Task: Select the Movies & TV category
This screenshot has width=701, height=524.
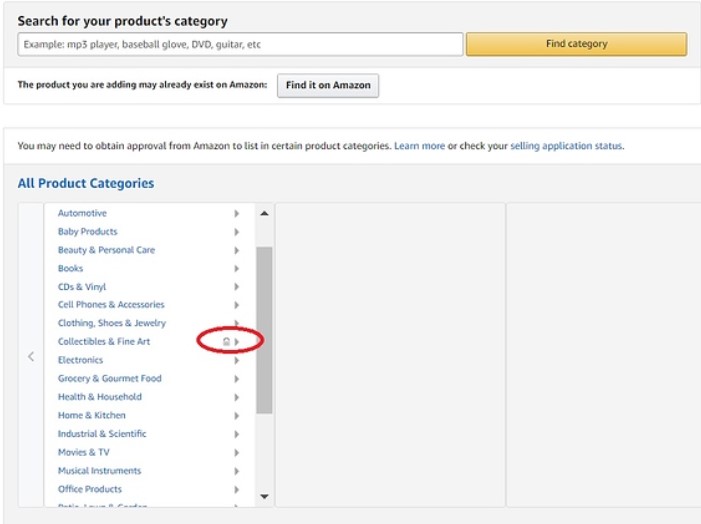Action: tap(84, 452)
